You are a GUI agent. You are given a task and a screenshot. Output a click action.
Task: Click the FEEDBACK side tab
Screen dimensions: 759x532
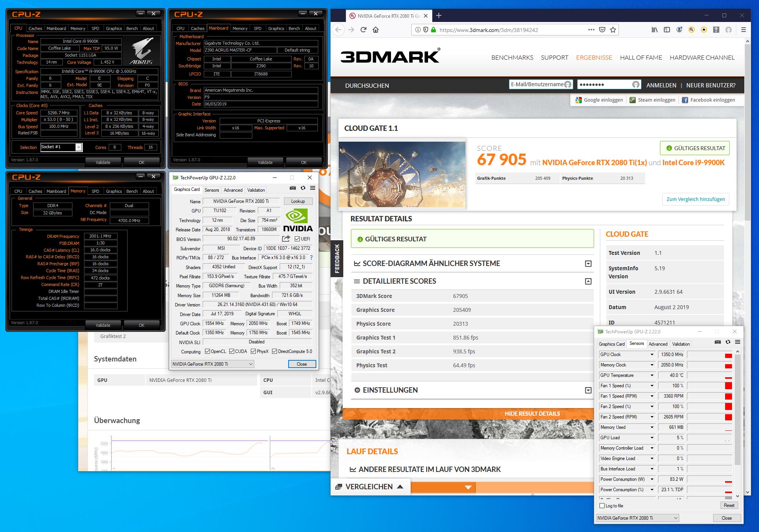337,259
